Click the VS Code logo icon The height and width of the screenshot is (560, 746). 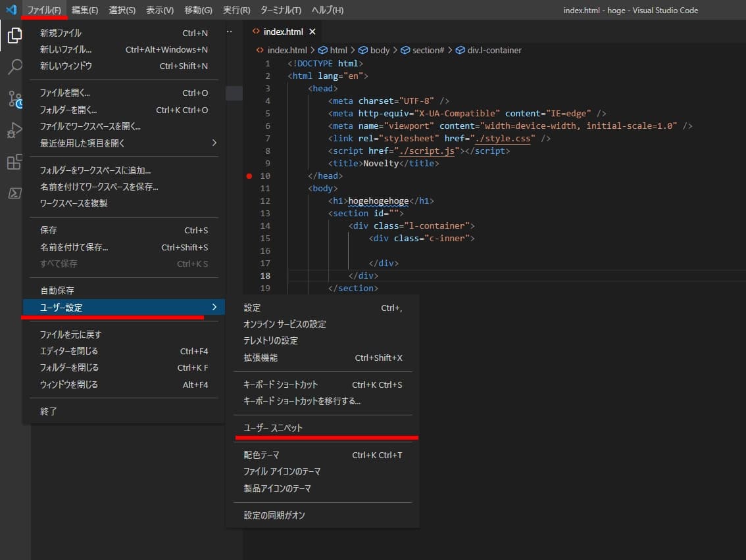pos(11,10)
